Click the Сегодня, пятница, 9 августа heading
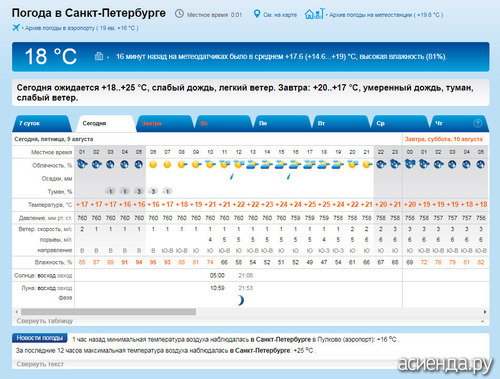Screen dimensions: 500x379 (x=54, y=139)
